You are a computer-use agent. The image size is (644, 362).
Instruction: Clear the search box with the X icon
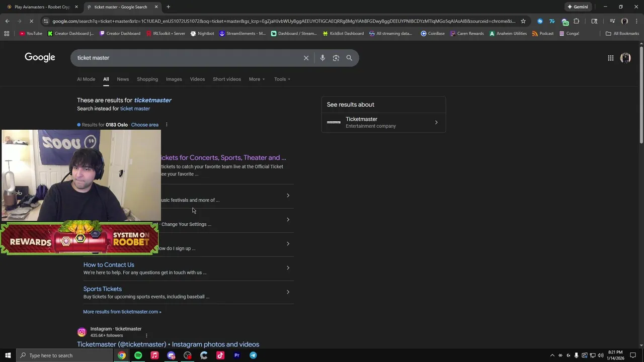306,58
